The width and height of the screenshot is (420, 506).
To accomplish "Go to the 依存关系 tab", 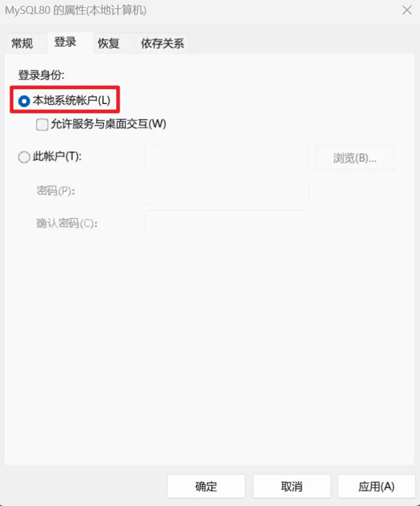I will pyautogui.click(x=162, y=43).
